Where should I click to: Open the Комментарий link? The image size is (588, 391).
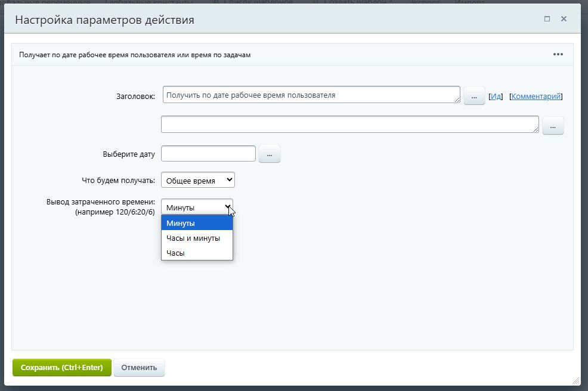coord(536,95)
